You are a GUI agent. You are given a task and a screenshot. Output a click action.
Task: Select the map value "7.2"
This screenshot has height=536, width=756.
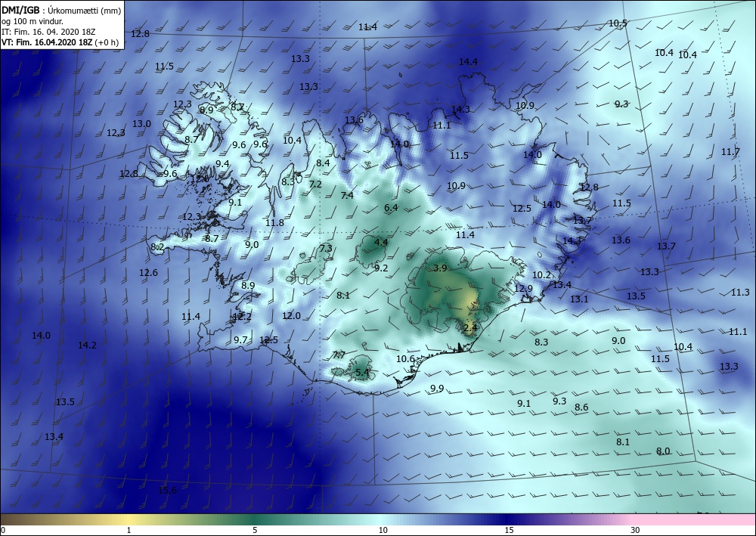(x=315, y=184)
